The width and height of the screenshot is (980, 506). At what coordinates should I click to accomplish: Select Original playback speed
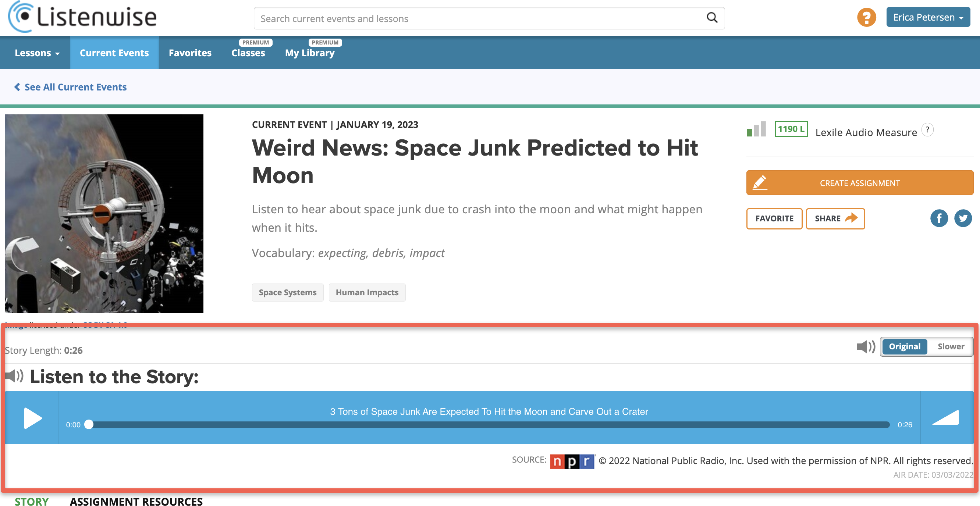(x=904, y=346)
